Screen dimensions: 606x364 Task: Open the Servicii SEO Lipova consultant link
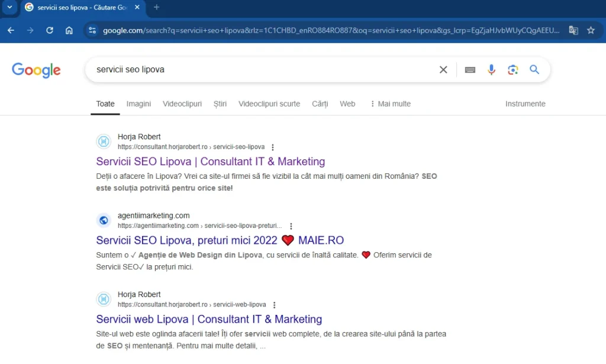click(x=210, y=162)
